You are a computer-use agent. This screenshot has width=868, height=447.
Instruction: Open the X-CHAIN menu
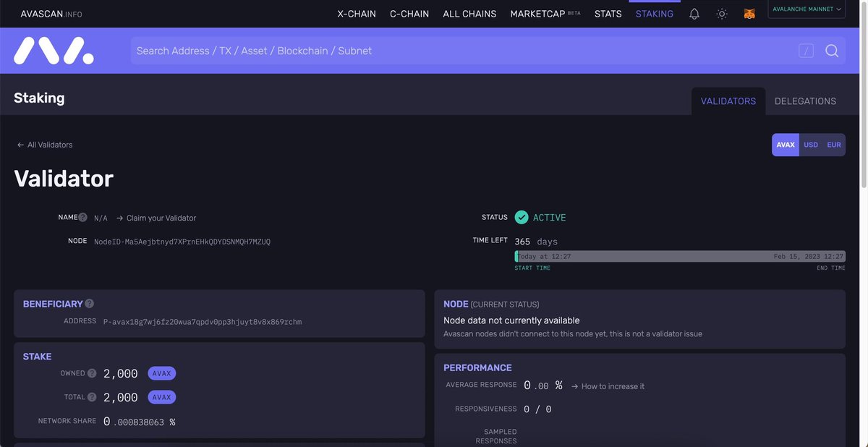[x=357, y=14]
